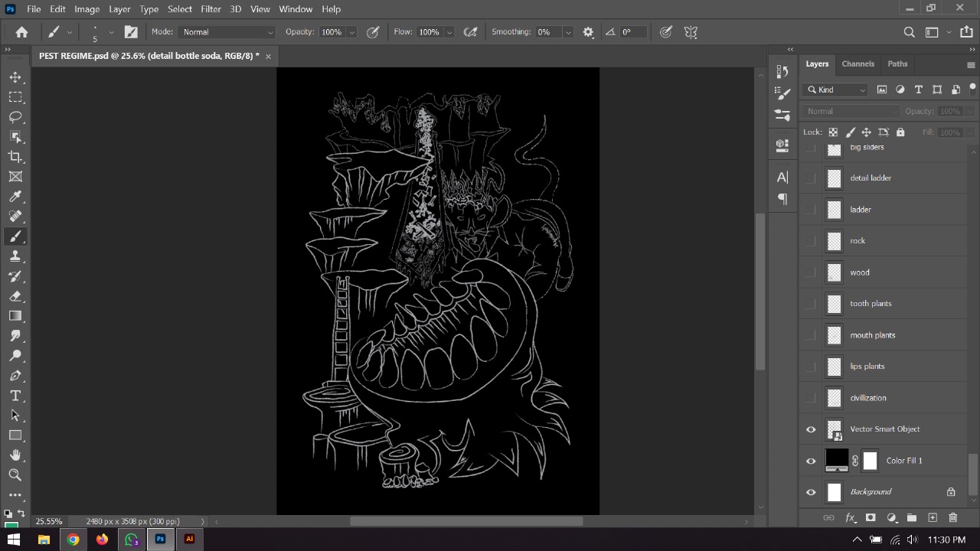Open brush preset picker dropdown

point(111,32)
